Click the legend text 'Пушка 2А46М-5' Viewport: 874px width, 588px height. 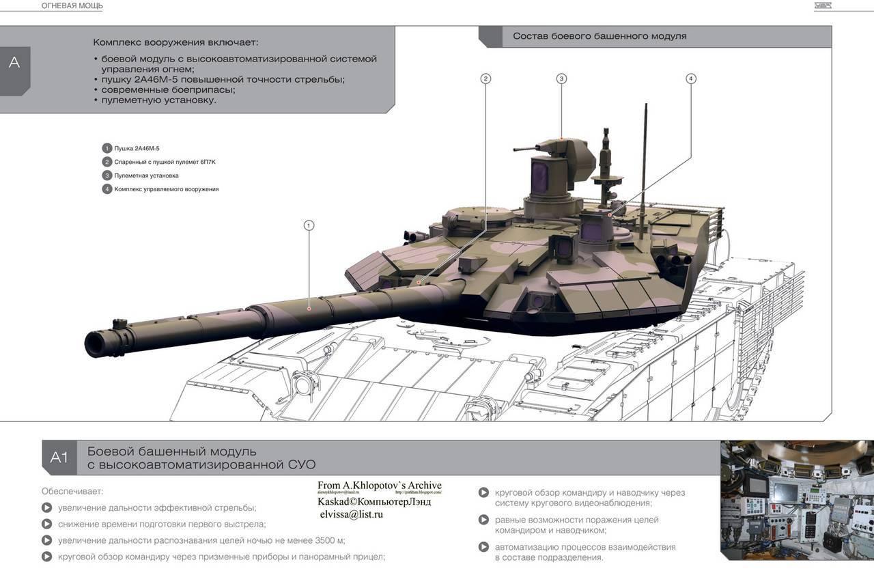tap(137, 148)
